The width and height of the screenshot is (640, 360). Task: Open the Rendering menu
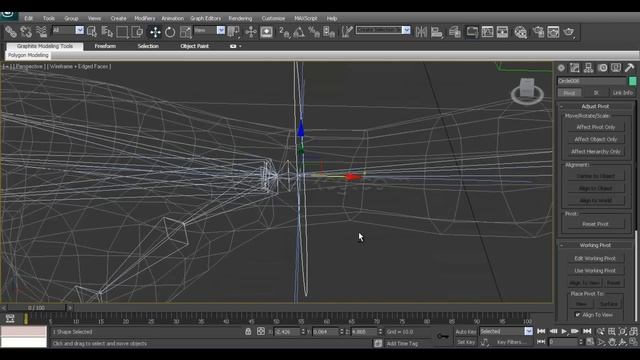tap(240, 18)
